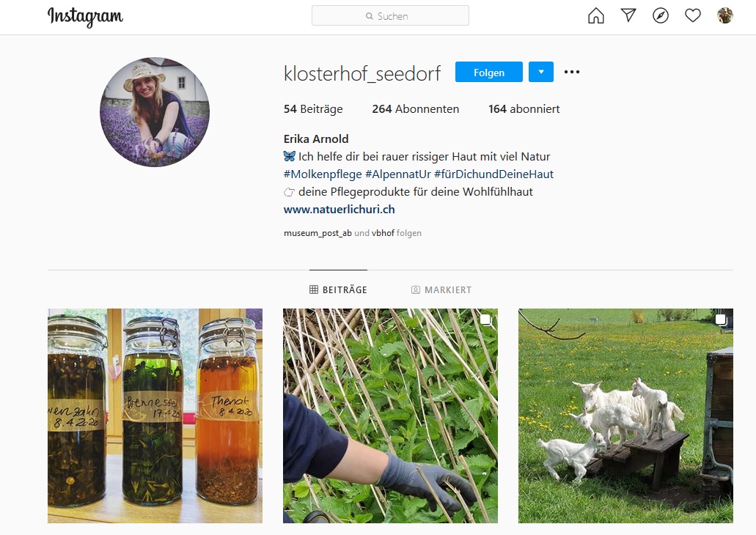Expand suggested accounts dropdown arrow

(x=541, y=72)
